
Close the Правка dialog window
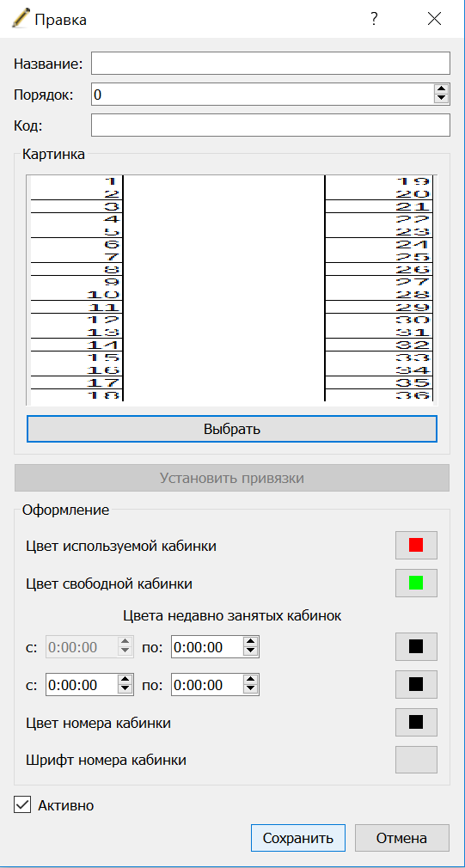point(435,20)
